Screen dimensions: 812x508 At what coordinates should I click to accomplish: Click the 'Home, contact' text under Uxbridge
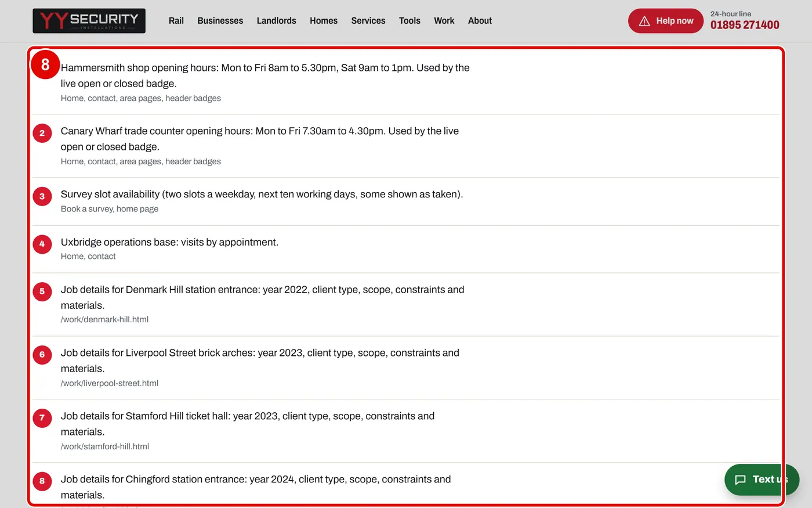tap(88, 256)
